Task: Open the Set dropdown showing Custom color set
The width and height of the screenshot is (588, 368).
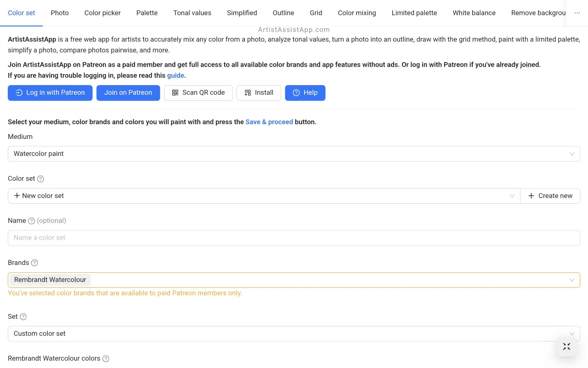Action: (x=294, y=334)
